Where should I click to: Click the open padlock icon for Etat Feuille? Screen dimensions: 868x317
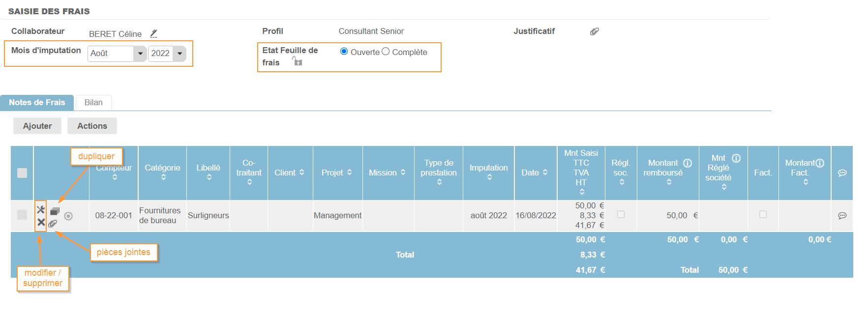click(x=297, y=61)
